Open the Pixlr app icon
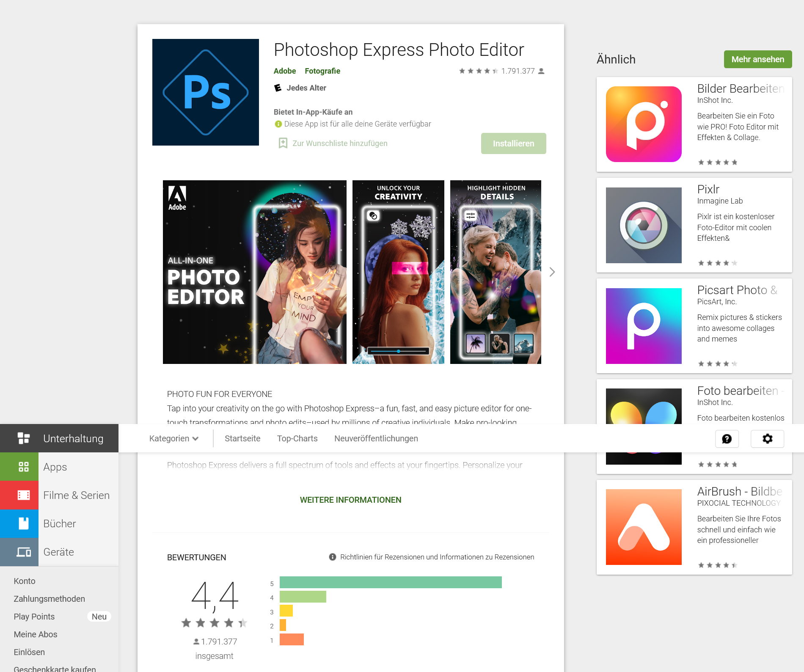Image resolution: width=804 pixels, height=672 pixels. click(x=644, y=225)
